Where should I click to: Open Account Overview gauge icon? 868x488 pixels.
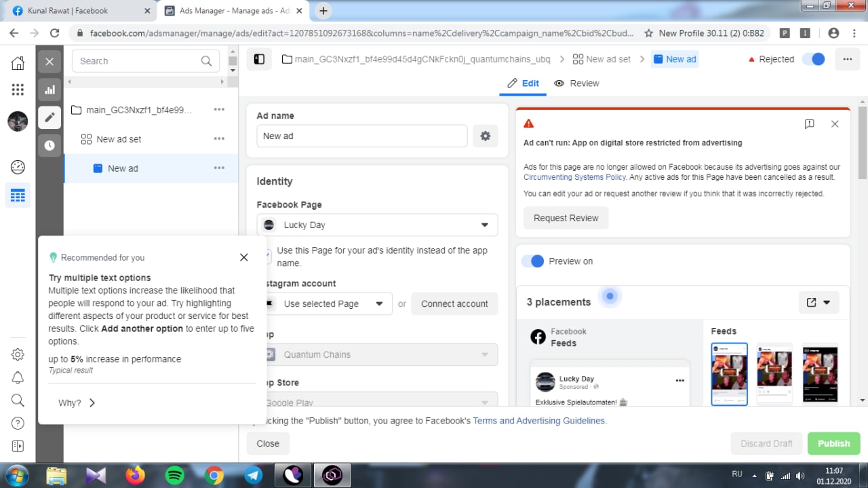(x=18, y=167)
